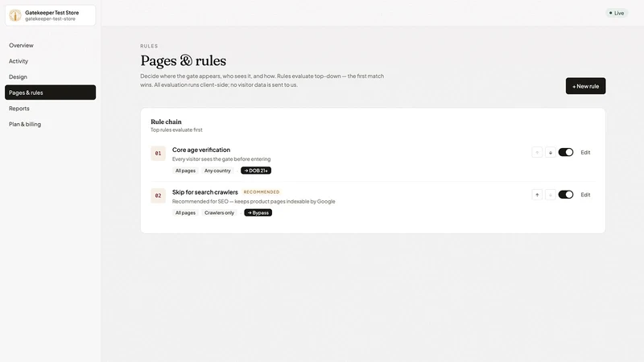Move Skip for search crawlers rule up
644x362 pixels.
pyautogui.click(x=537, y=195)
